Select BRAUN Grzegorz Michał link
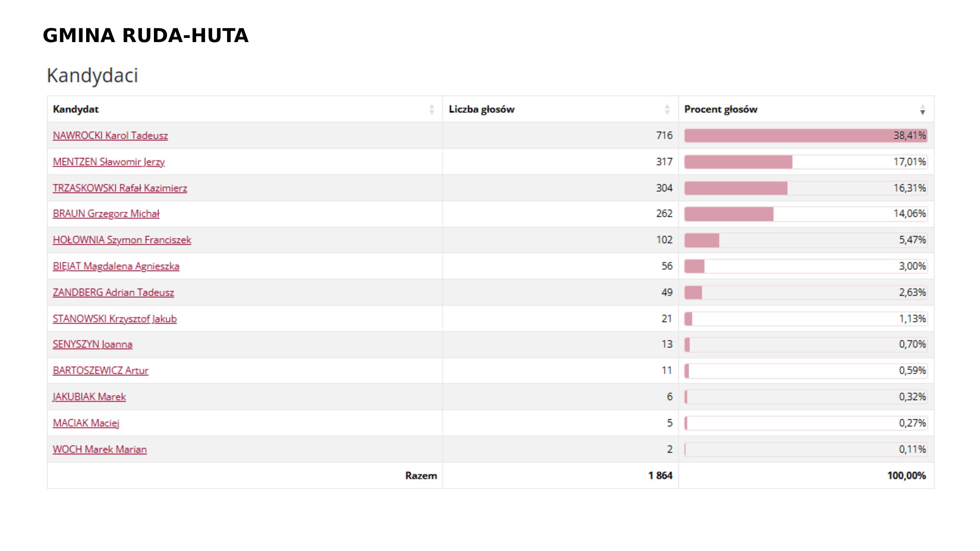This screenshot has width=980, height=551. pos(106,214)
